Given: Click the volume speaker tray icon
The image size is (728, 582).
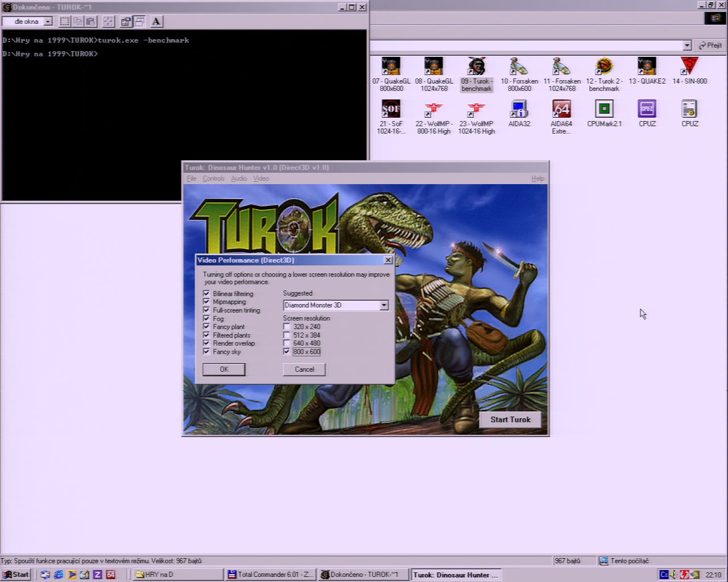Looking at the screenshot, I should (675, 575).
